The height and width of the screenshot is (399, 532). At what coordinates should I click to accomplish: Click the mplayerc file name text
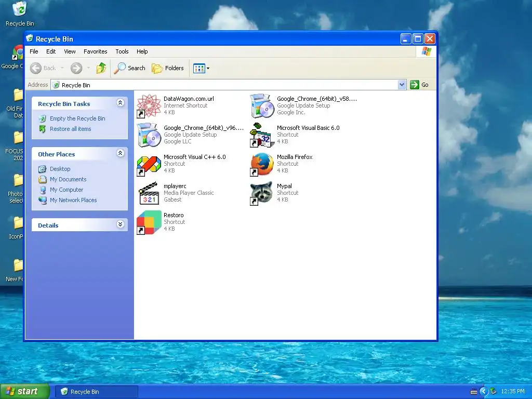[175, 187]
